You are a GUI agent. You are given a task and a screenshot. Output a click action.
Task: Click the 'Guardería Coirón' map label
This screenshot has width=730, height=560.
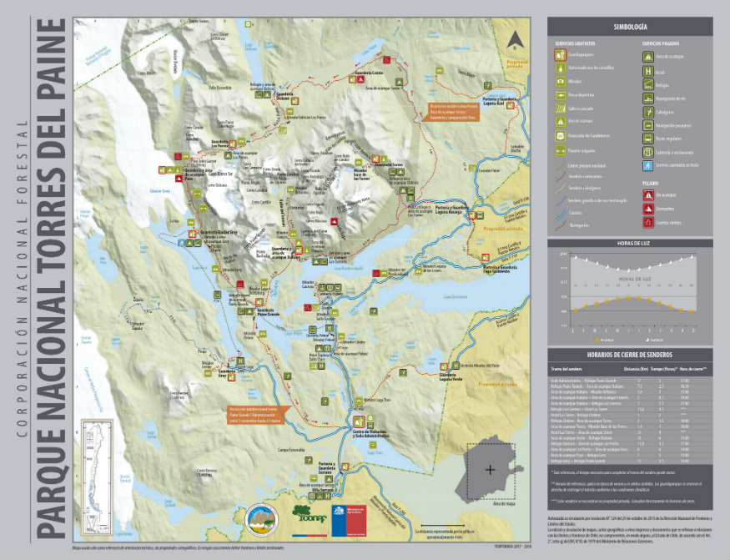[x=369, y=73]
